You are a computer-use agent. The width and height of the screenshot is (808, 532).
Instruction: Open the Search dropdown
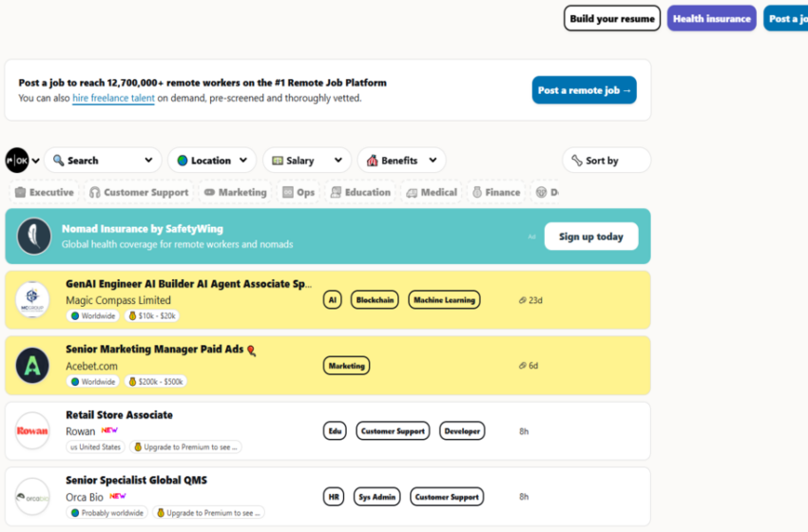(103, 161)
